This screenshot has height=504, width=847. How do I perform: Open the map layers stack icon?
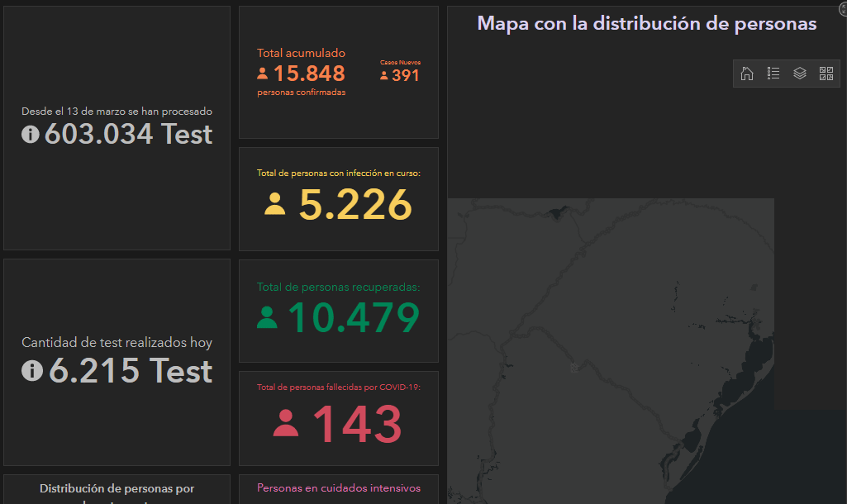pos(800,74)
